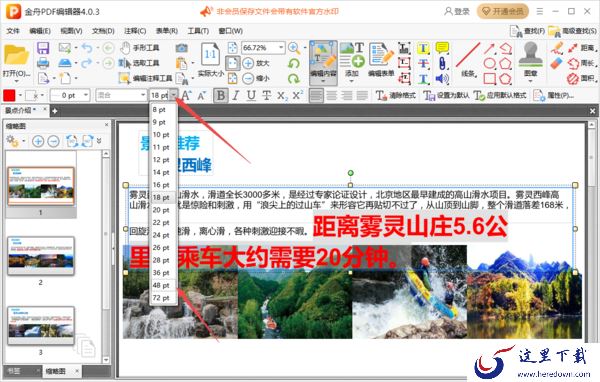The height and width of the screenshot is (382, 600).
Task: Expand the Add (添加) tool dropdown
Action: click(352, 82)
